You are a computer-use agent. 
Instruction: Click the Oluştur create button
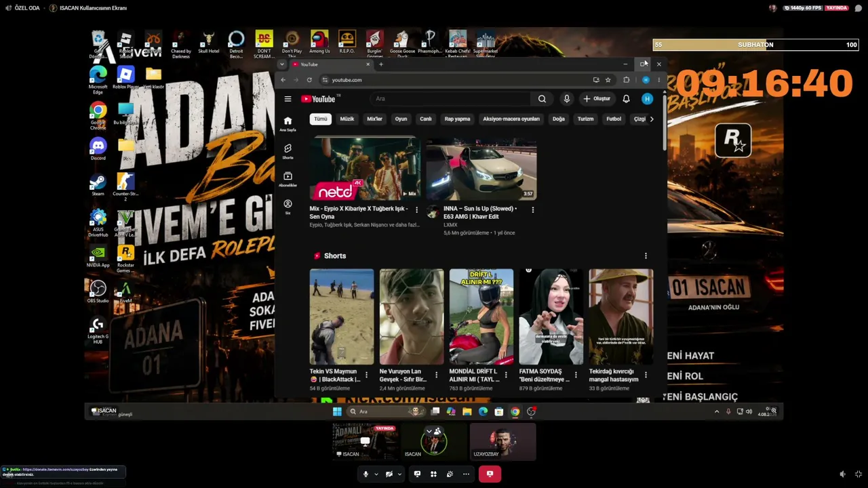[x=597, y=99]
